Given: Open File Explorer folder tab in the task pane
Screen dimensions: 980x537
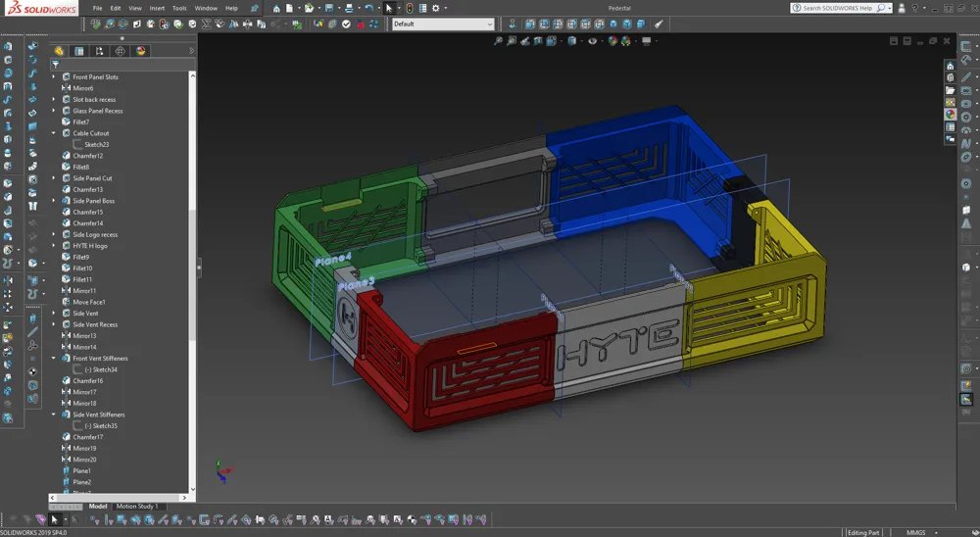Looking at the screenshot, I should 950,90.
